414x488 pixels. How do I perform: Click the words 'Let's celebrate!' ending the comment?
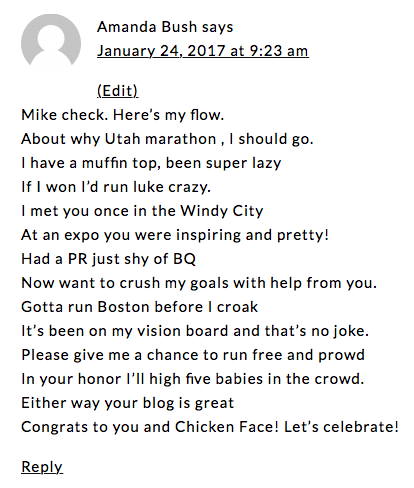pos(341,427)
